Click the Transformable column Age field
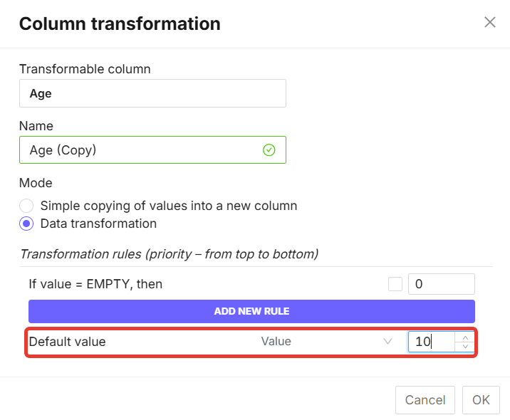The height and width of the screenshot is (420, 510). (x=152, y=93)
